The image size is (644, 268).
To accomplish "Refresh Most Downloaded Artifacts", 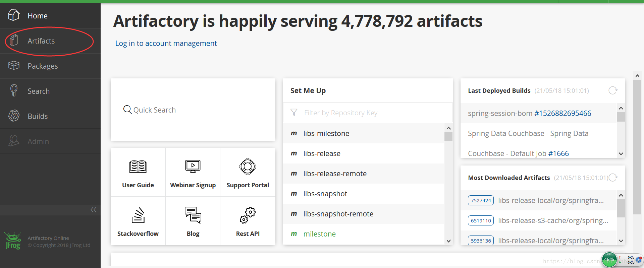I will [x=613, y=178].
